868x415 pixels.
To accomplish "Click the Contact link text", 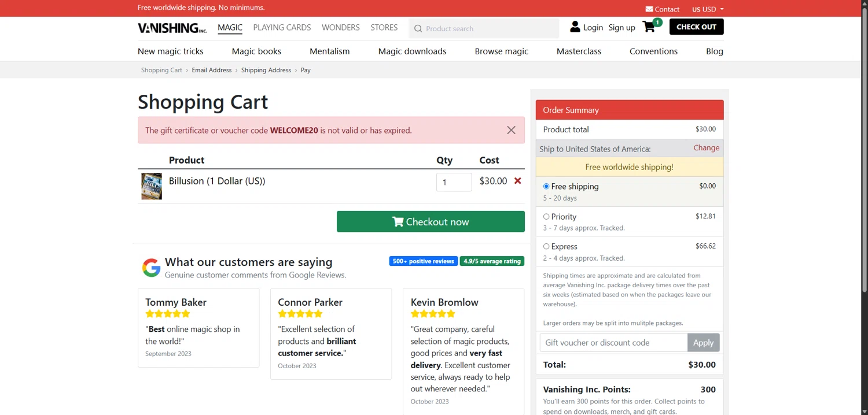I will [667, 9].
